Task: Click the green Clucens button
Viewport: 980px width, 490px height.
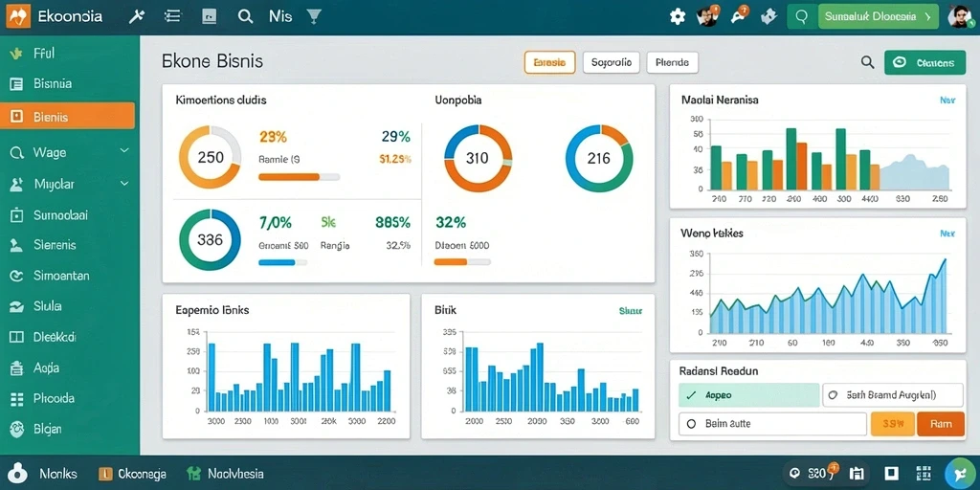Action: [925, 62]
